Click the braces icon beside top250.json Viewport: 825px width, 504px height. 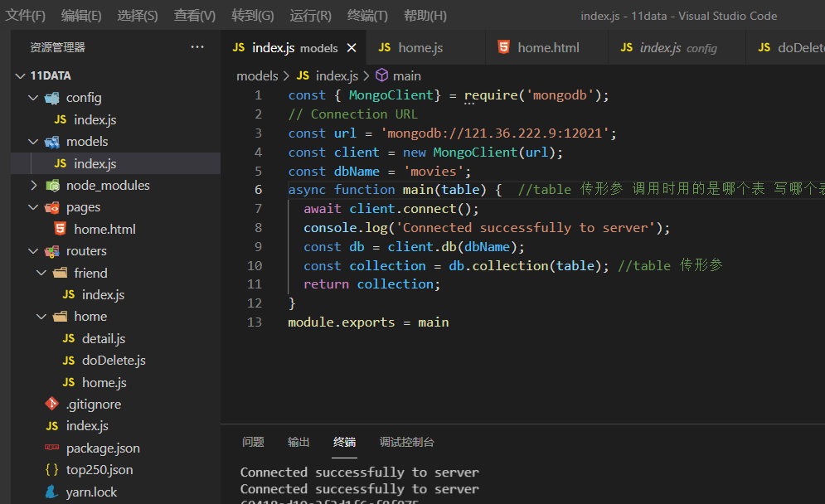(51, 469)
